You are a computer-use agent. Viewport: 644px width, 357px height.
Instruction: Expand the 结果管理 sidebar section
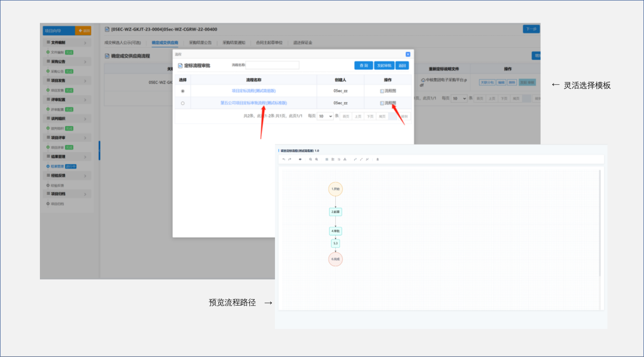pos(67,156)
